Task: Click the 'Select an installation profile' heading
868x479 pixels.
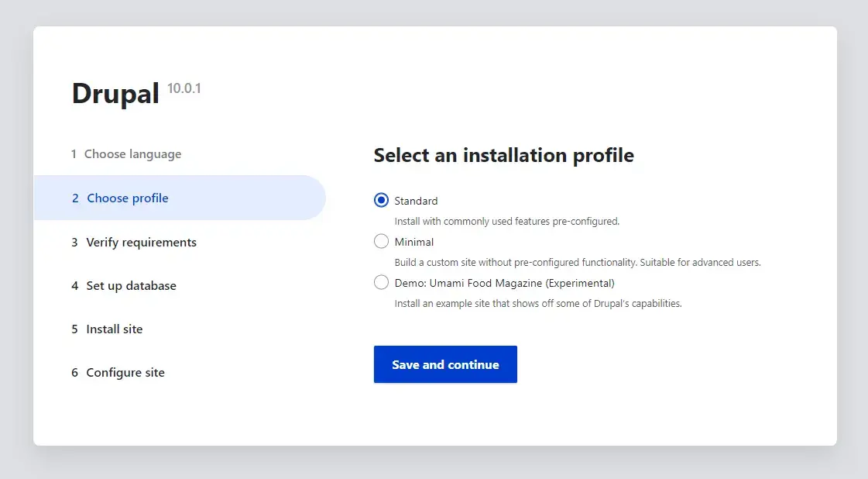Action: (x=503, y=155)
